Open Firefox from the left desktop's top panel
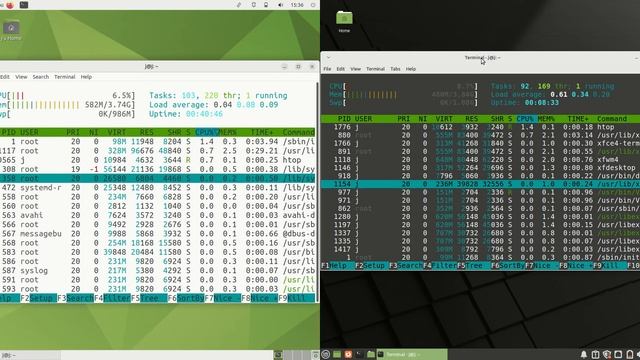The image size is (640, 360). (x=10, y=5)
